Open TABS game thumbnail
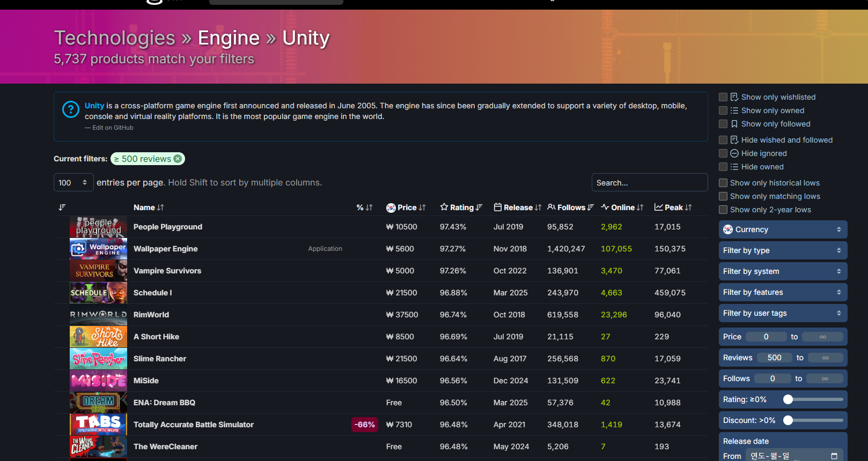This screenshot has height=461, width=868. tap(99, 425)
